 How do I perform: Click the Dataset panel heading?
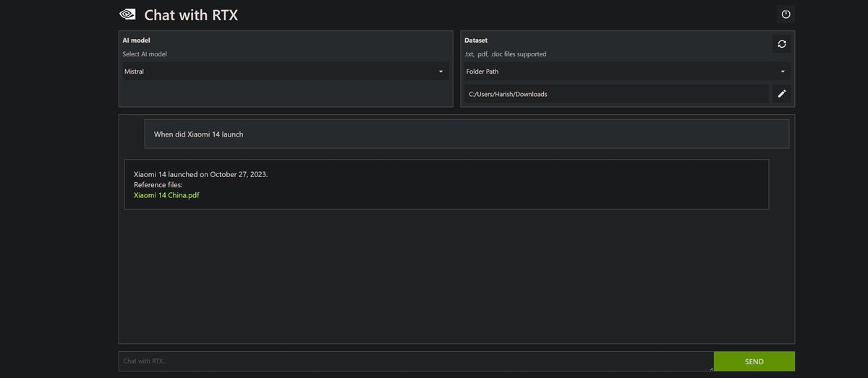(x=476, y=40)
